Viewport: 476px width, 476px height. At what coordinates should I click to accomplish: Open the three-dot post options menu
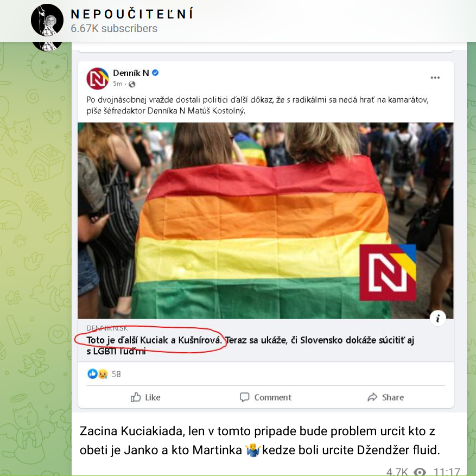click(435, 78)
